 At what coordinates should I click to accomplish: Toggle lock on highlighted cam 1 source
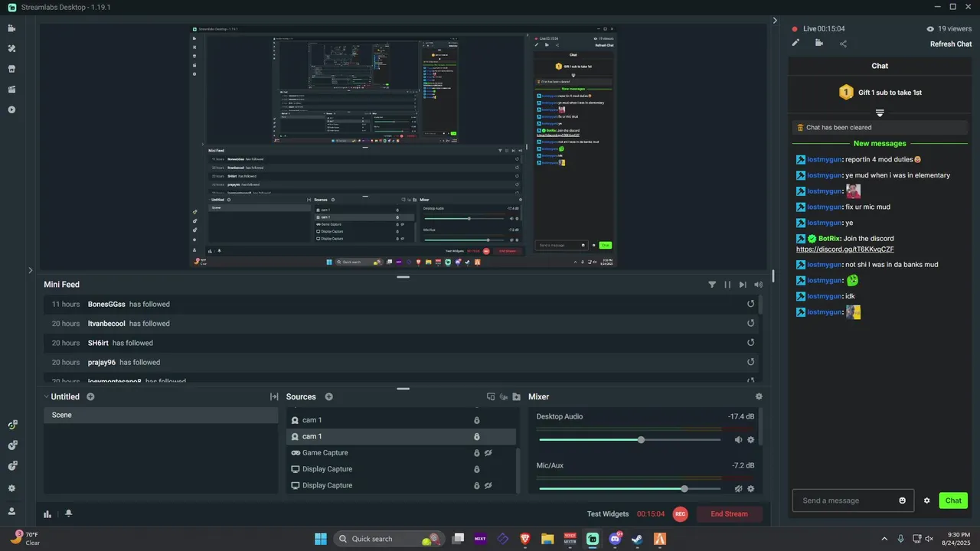(476, 436)
